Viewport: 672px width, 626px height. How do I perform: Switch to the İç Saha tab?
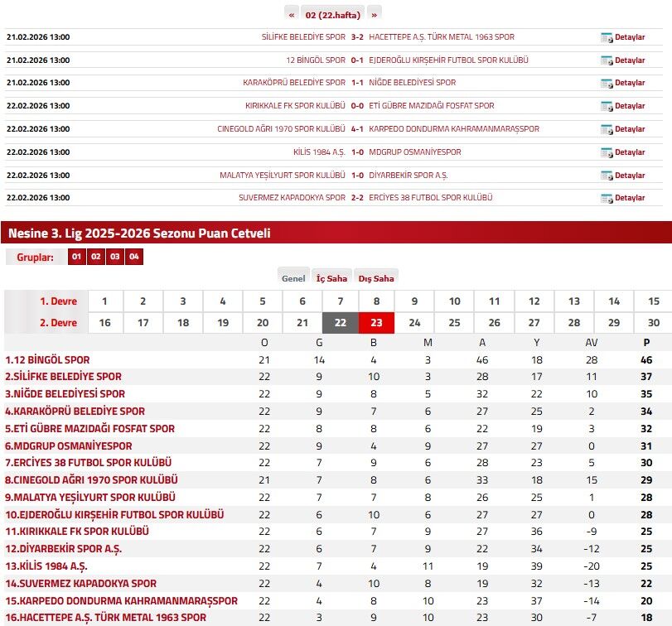pyautogui.click(x=331, y=278)
